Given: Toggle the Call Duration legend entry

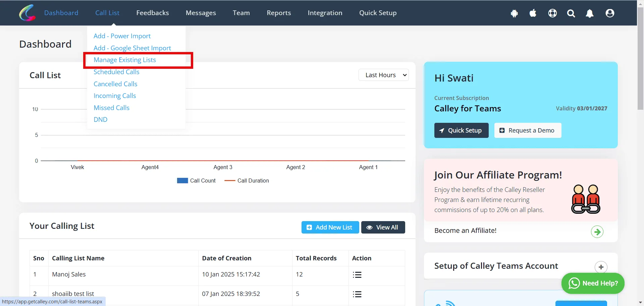Looking at the screenshot, I should tap(247, 181).
